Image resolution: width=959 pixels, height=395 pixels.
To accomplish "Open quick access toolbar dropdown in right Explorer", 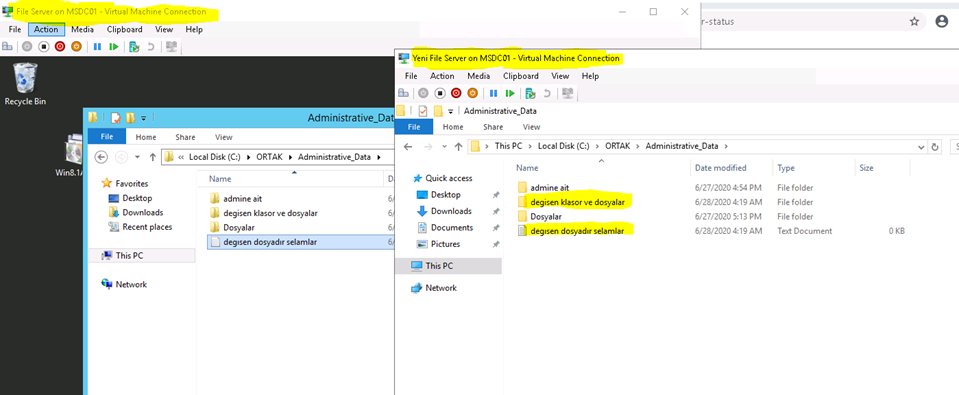I will pos(450,111).
